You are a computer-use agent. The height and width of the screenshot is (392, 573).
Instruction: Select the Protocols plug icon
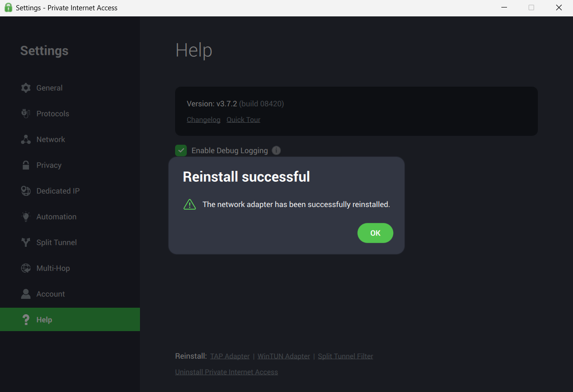coord(26,114)
